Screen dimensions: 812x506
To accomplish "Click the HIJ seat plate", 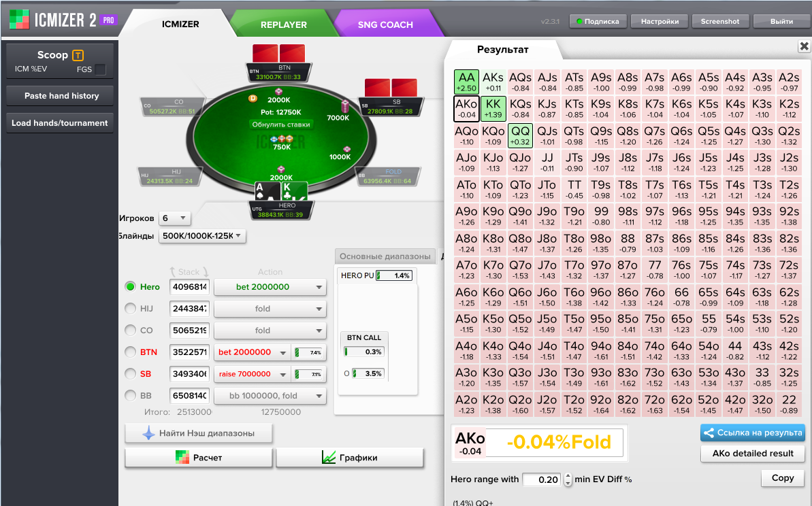I will point(170,176).
